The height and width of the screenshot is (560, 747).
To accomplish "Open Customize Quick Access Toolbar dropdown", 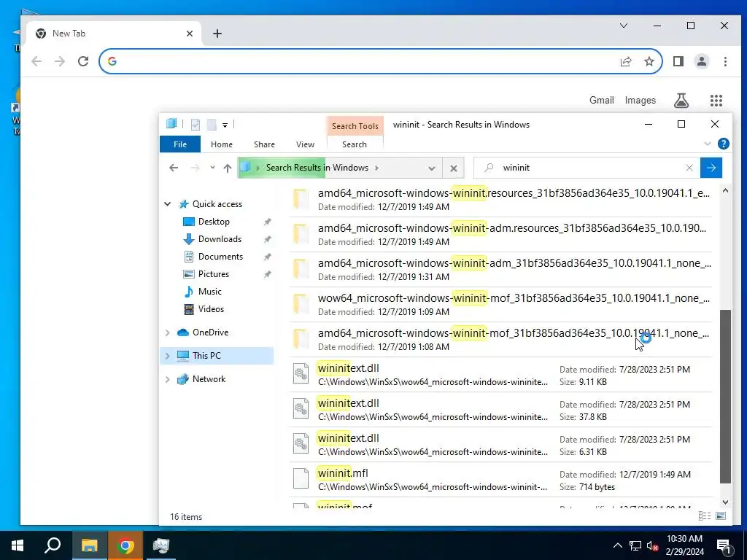I will (225, 125).
